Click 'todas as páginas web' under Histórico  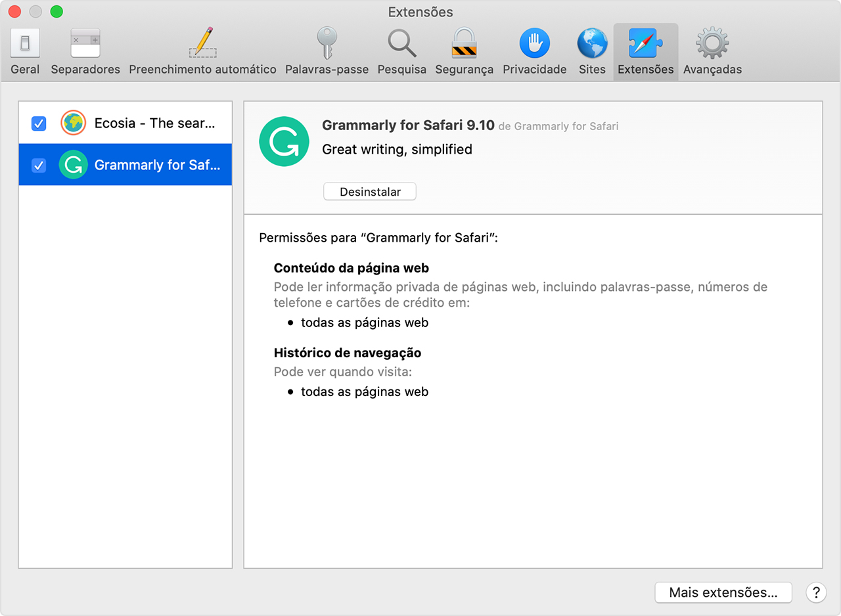(365, 391)
